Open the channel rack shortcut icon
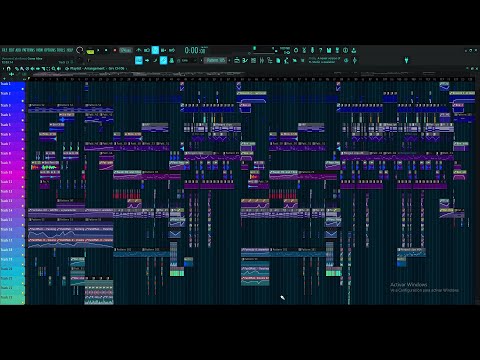 253,60
